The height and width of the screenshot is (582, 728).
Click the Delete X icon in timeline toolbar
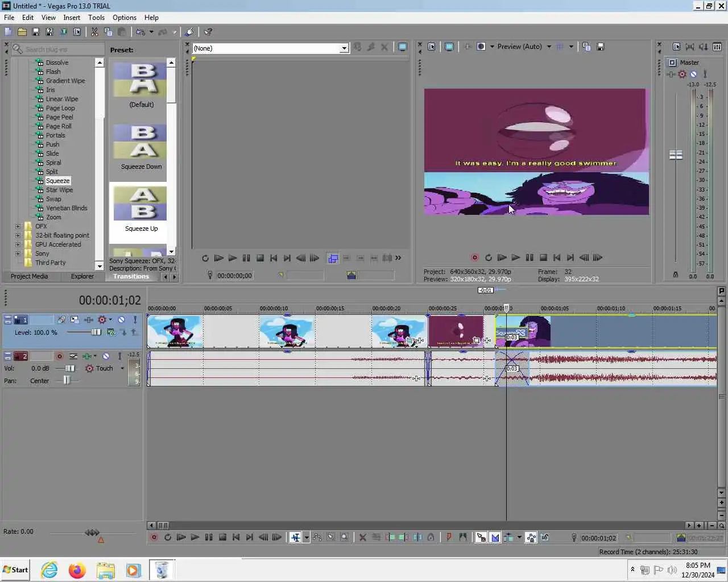click(x=362, y=537)
